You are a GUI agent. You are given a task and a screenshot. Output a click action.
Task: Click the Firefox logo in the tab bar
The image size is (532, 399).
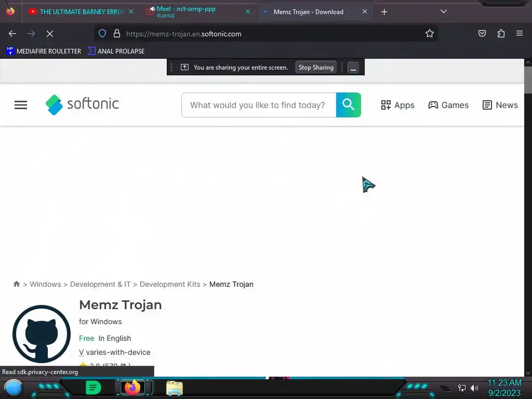click(10, 11)
